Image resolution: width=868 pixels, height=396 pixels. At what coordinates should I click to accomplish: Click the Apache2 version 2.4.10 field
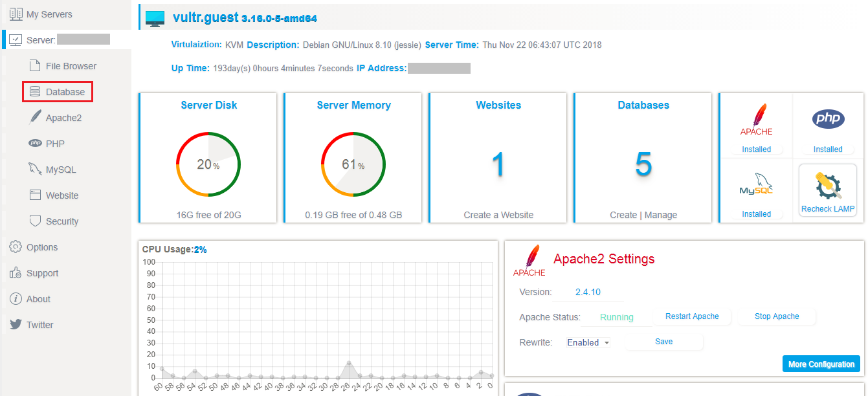coord(588,292)
